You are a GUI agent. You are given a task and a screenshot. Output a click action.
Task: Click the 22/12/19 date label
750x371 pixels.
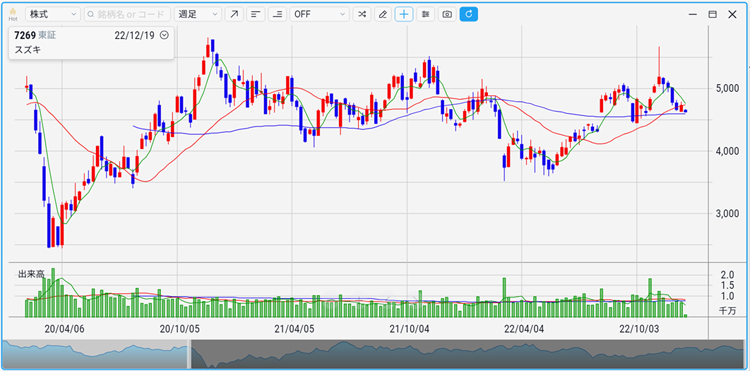pyautogui.click(x=134, y=35)
